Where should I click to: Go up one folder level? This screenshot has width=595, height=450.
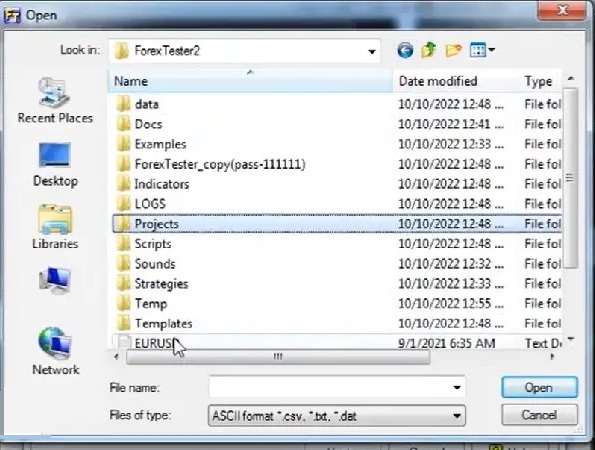pos(429,50)
